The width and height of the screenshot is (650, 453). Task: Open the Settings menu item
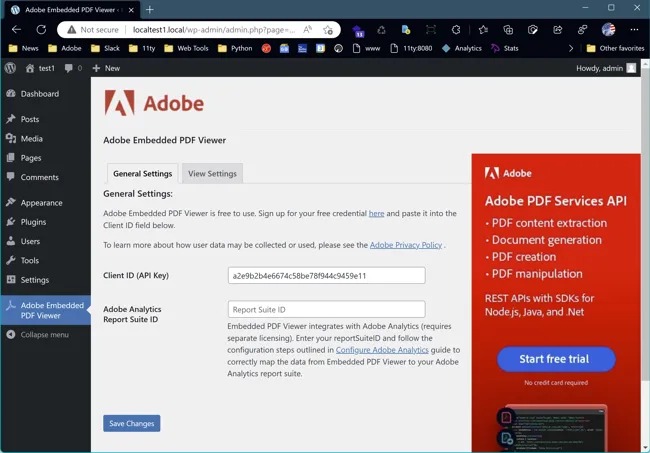point(34,280)
